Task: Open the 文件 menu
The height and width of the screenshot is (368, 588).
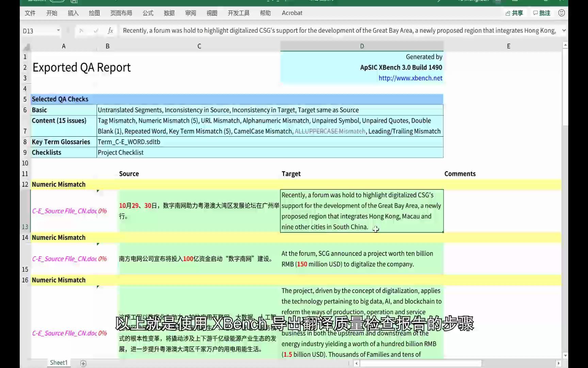Action: (x=30, y=13)
